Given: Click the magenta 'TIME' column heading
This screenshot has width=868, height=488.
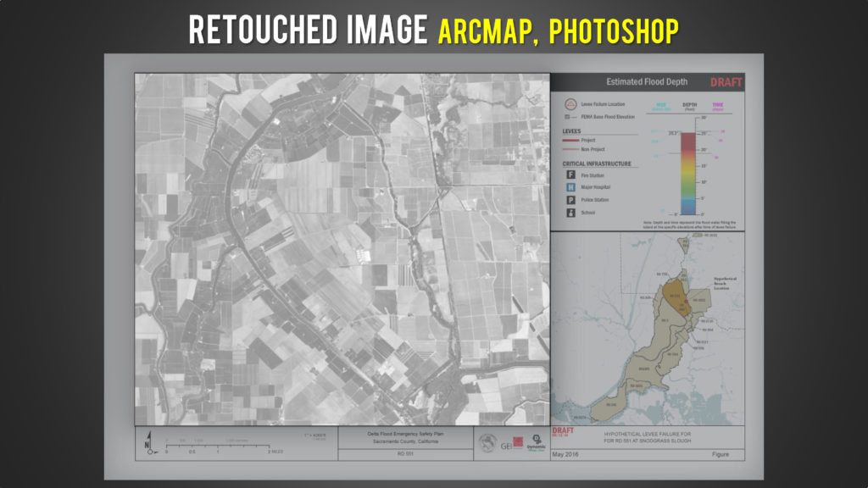Looking at the screenshot, I should click(718, 104).
